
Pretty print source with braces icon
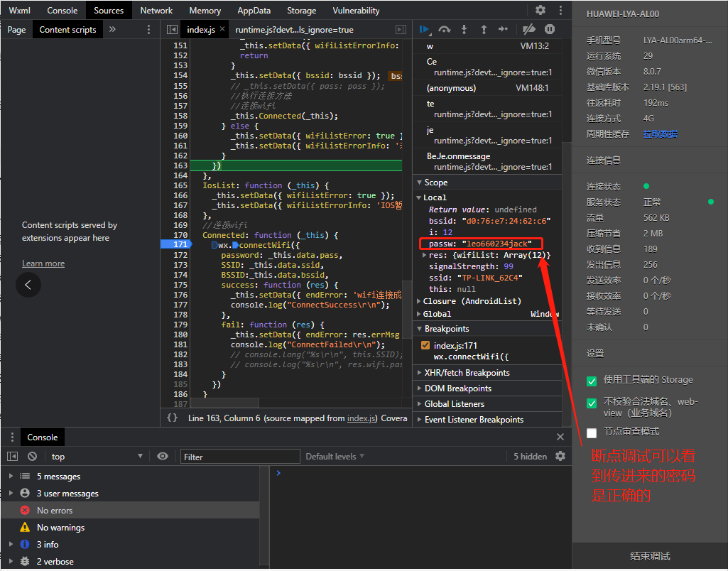tap(173, 418)
